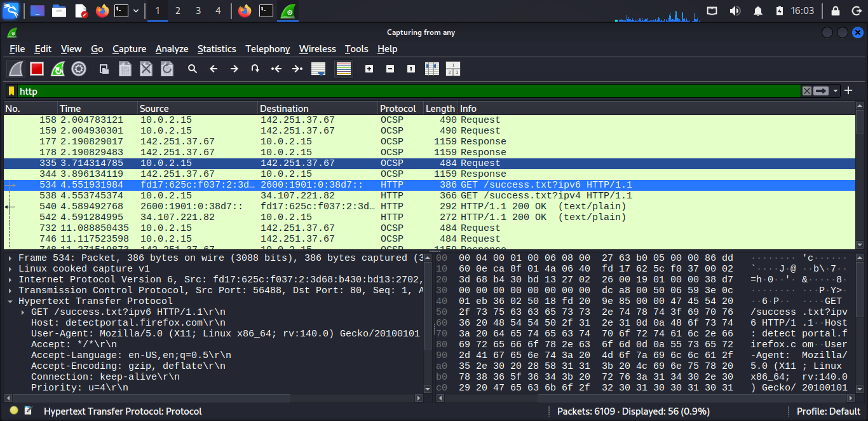Viewport: 868px width, 421px height.
Task: Switch to workspace 3 in the taskbar
Action: [x=198, y=11]
